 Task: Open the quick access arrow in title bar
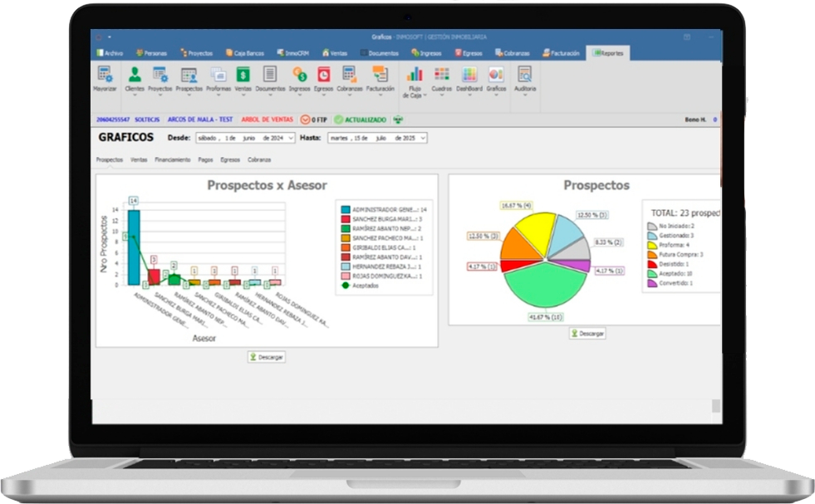(x=110, y=37)
